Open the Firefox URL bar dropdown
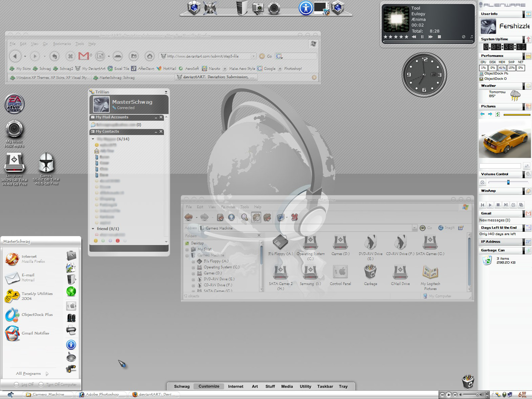Viewport: 532px width, 399px height. 254,56
